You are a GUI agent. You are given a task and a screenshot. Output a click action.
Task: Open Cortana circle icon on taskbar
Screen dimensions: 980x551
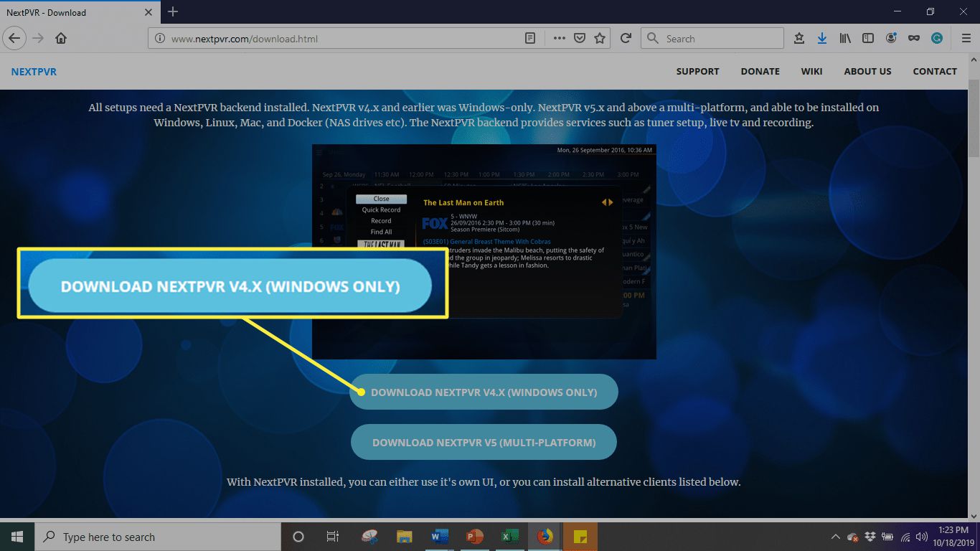(x=298, y=537)
